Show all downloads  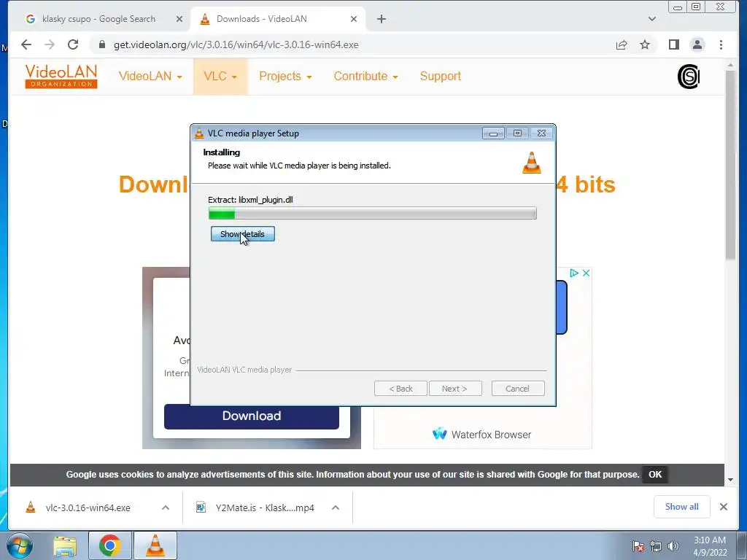[x=682, y=507]
